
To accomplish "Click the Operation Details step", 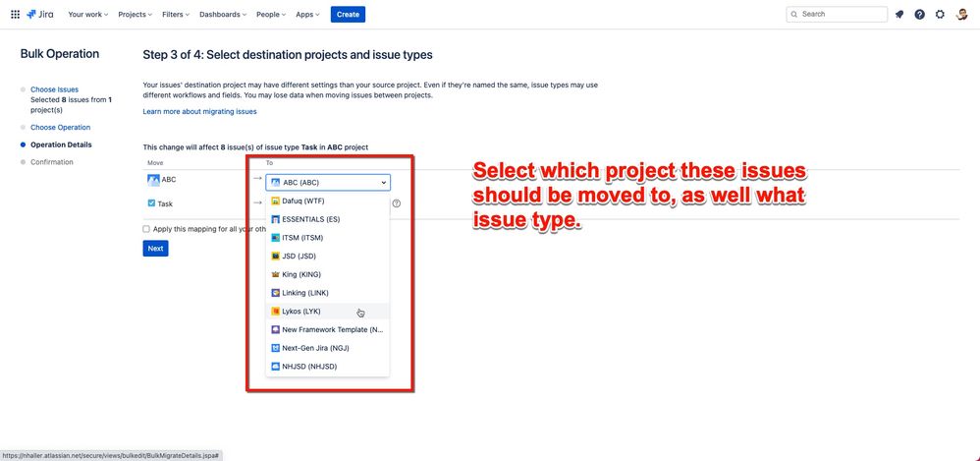I will click(x=61, y=144).
